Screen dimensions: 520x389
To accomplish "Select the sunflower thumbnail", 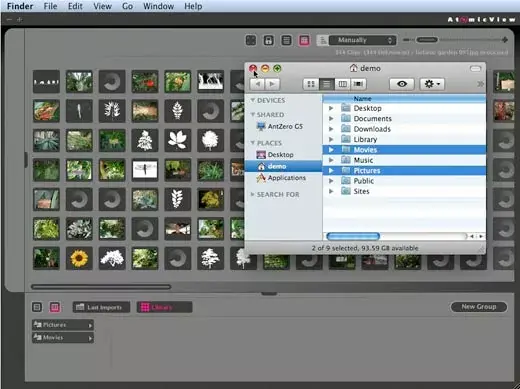I will pyautogui.click(x=79, y=258).
